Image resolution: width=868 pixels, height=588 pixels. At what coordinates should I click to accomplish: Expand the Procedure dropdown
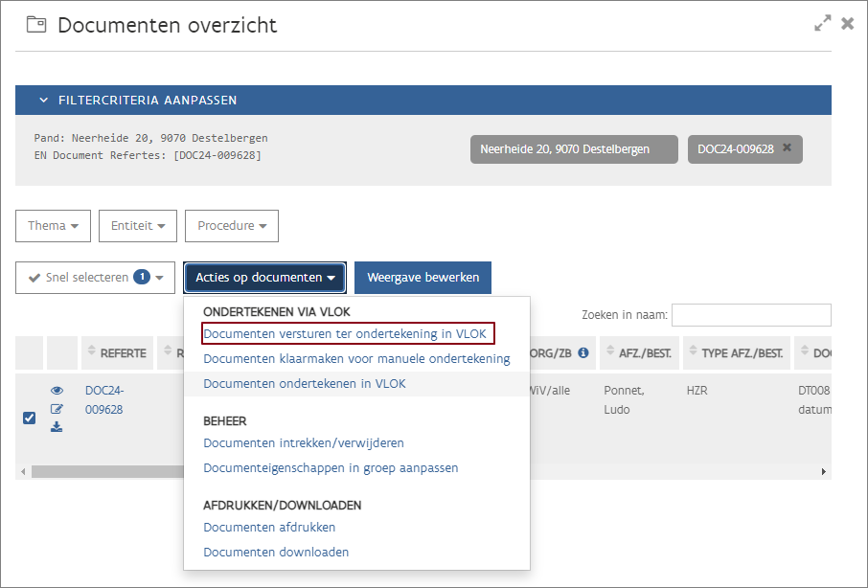pos(231,226)
